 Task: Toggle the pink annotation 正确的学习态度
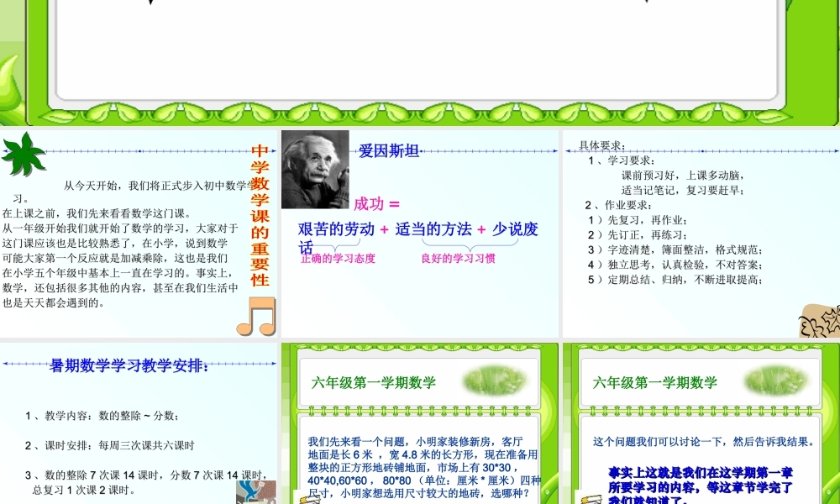336,259
